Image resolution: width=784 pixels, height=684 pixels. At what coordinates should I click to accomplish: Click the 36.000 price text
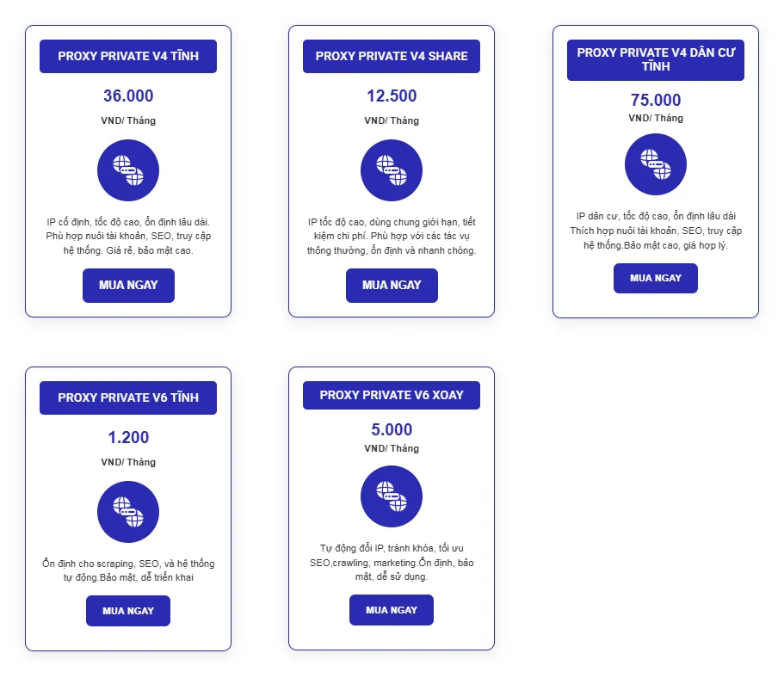click(128, 96)
